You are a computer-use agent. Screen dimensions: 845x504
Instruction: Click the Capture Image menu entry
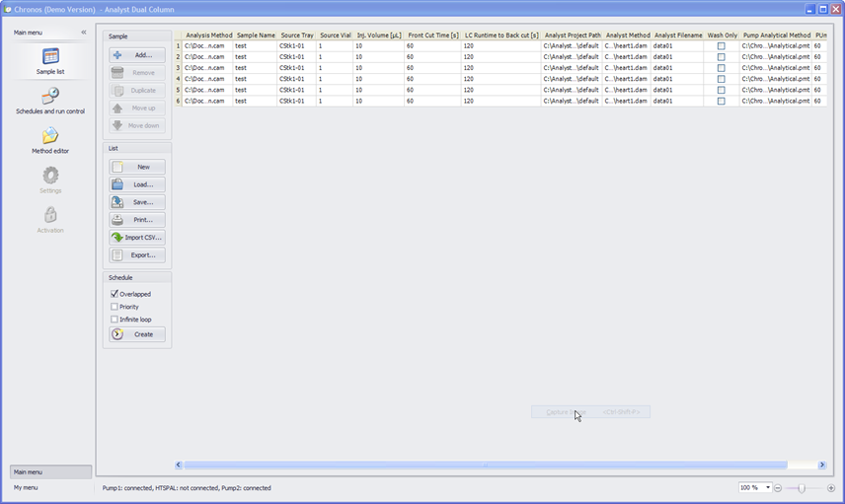click(590, 412)
